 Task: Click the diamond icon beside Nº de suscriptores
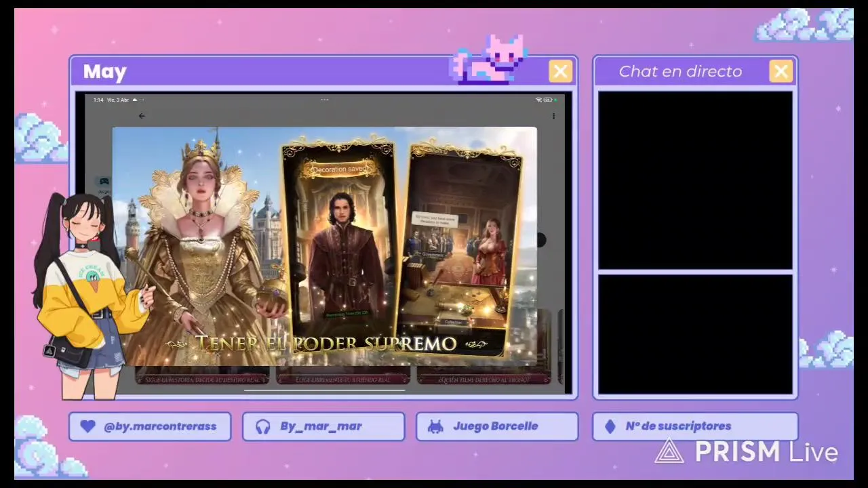pos(610,426)
